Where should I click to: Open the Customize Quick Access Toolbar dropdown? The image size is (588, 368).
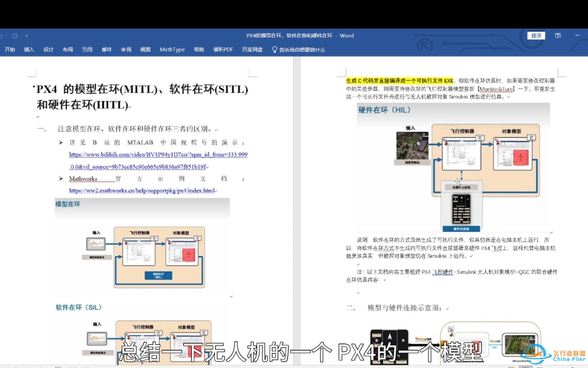click(x=27, y=36)
